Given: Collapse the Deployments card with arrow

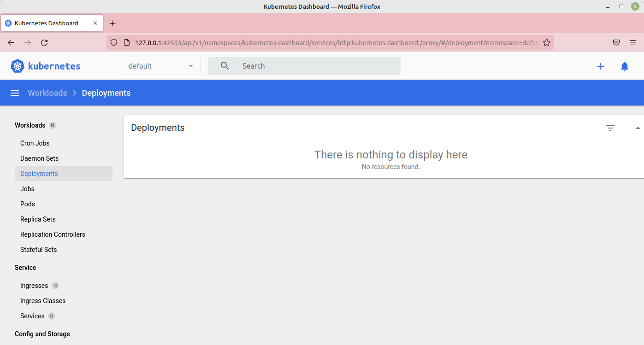Looking at the screenshot, I should coord(638,128).
